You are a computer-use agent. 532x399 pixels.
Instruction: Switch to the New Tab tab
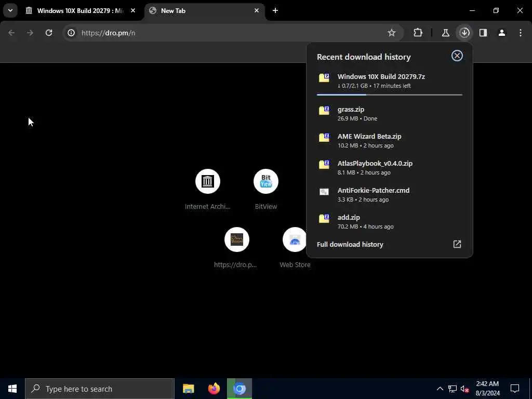pos(205,10)
